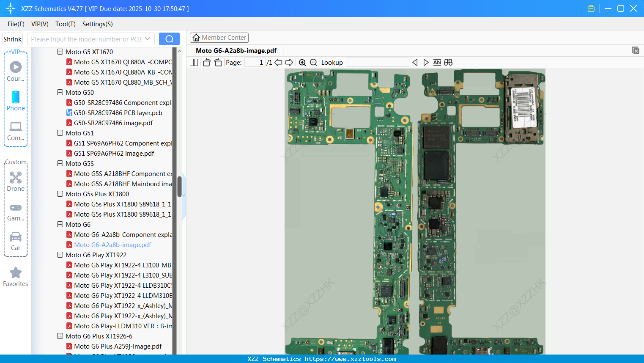The image size is (644, 363).
Task: Toggle the two-page layout view icon
Action: tap(194, 63)
